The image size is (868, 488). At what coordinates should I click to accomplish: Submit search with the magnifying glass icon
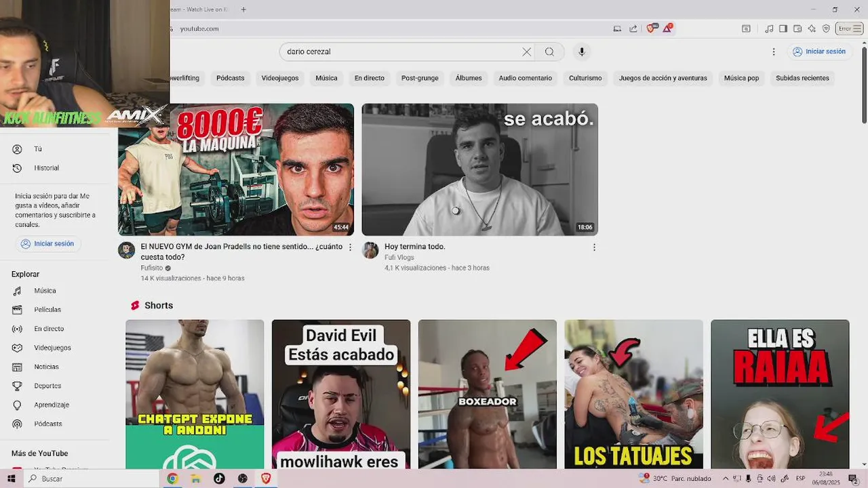tap(549, 52)
